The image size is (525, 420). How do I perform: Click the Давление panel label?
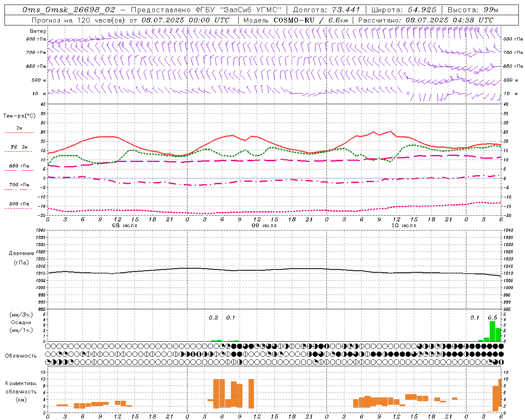coord(21,253)
